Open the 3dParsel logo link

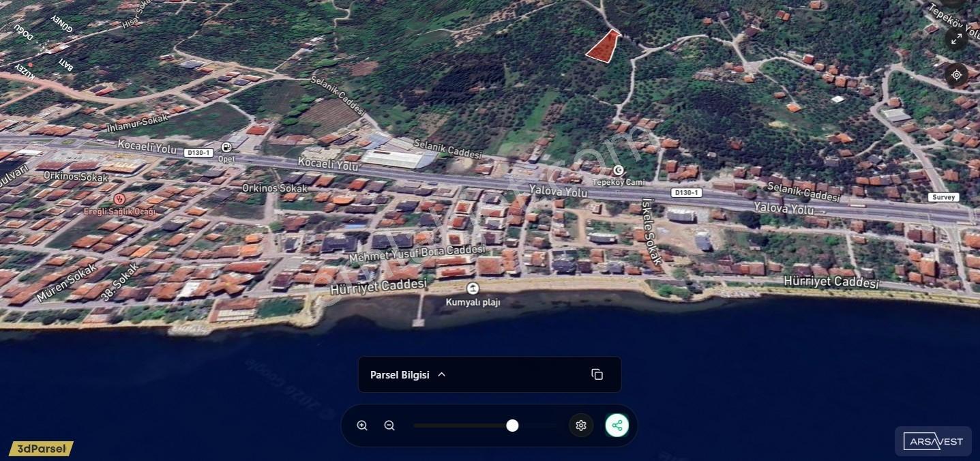tap(41, 449)
